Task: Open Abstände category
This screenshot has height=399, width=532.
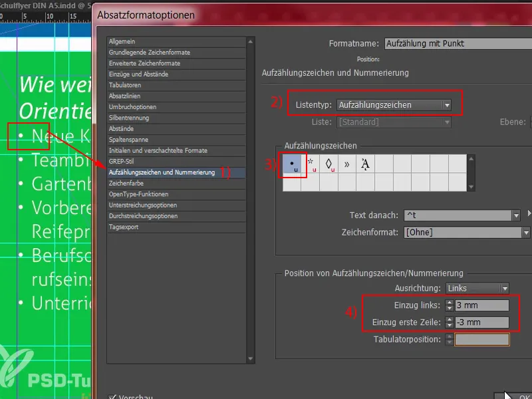Action: click(x=176, y=128)
